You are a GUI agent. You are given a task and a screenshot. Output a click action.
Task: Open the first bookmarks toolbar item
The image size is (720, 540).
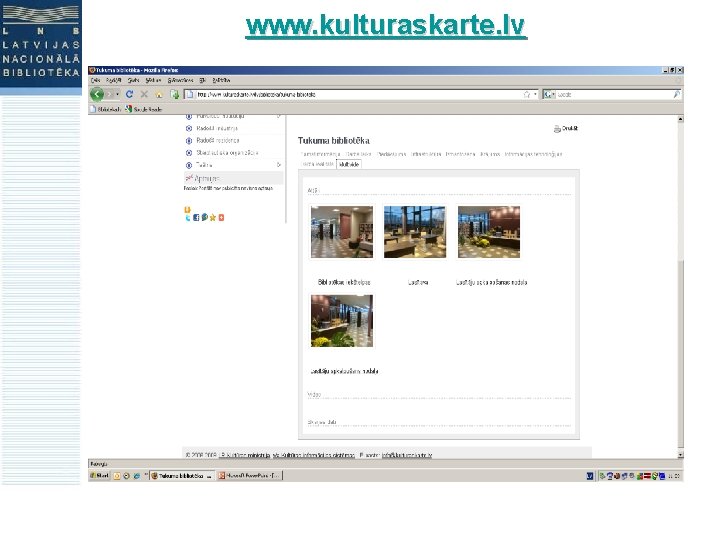tap(105, 109)
